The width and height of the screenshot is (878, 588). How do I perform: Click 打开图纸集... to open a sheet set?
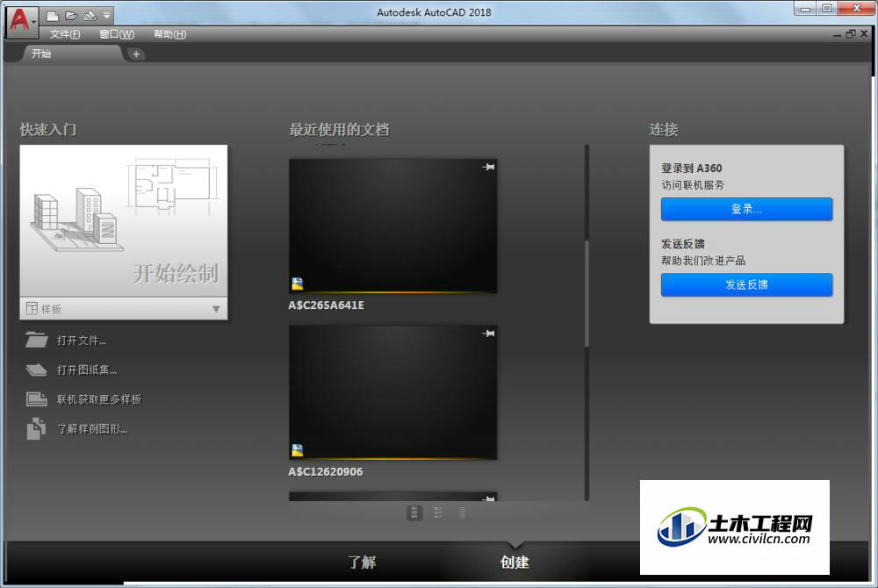coord(87,370)
